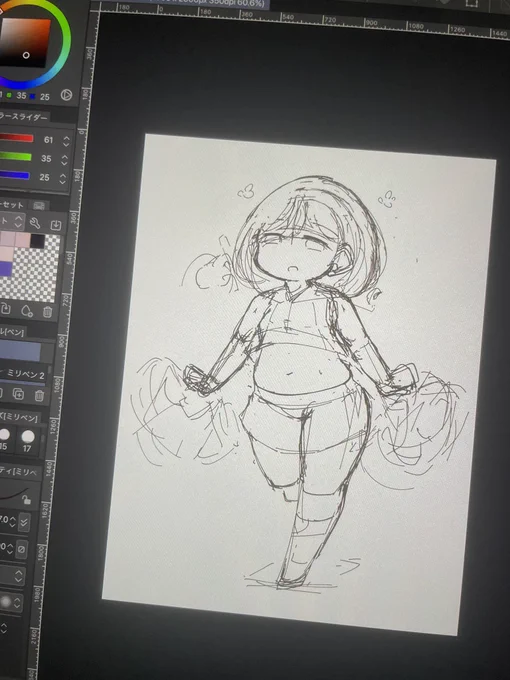The height and width of the screenshot is (680, 510).
Task: Select the ミリペン 2 sub tool
Action: coord(25,373)
